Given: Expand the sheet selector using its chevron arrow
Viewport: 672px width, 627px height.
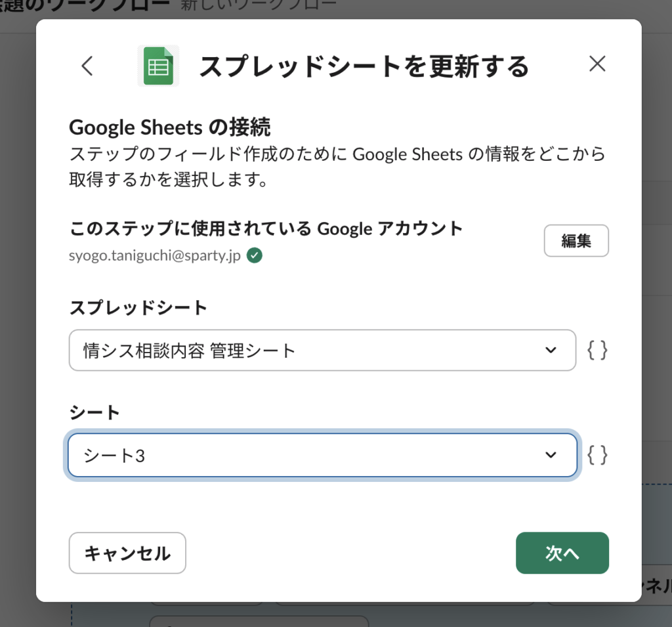Looking at the screenshot, I should [x=551, y=455].
